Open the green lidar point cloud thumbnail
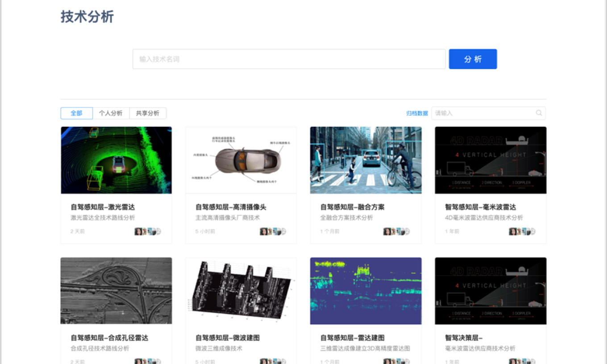 116,160
